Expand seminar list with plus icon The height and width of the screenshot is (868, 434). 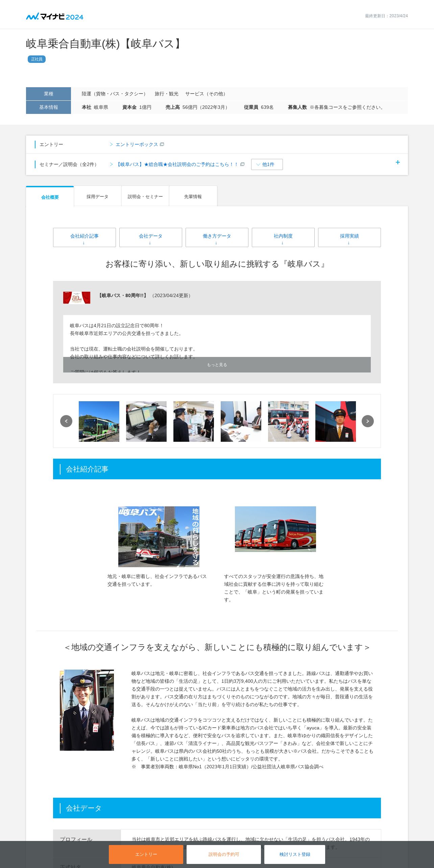[x=398, y=163]
